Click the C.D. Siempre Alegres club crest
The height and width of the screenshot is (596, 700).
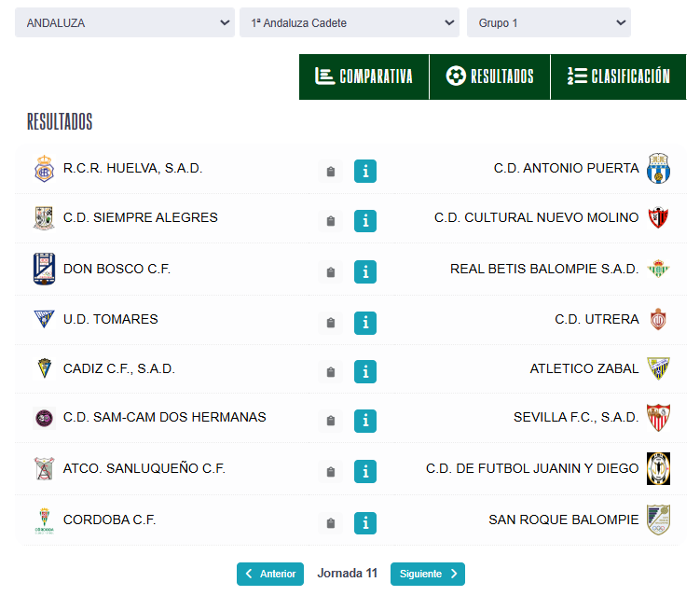[x=44, y=217]
